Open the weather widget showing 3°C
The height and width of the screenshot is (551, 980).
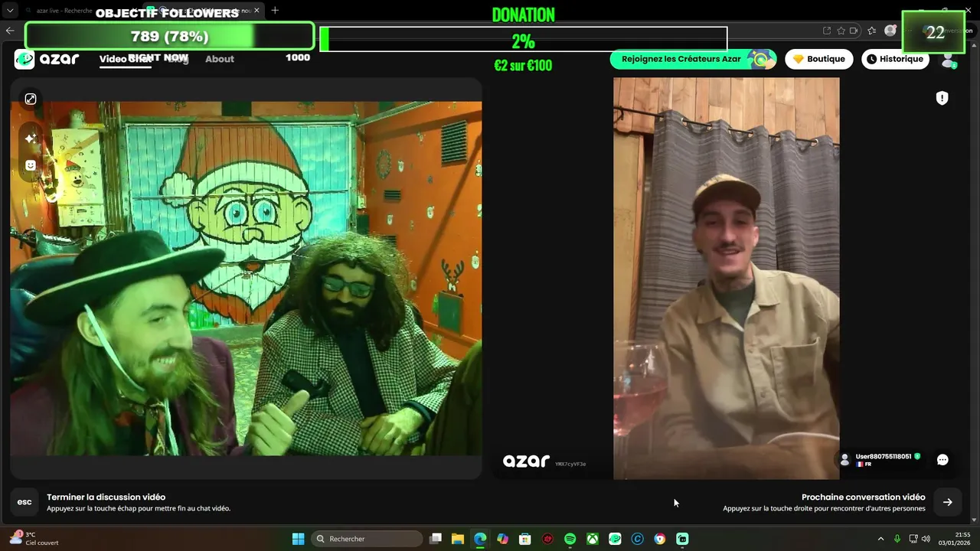pyautogui.click(x=34, y=539)
